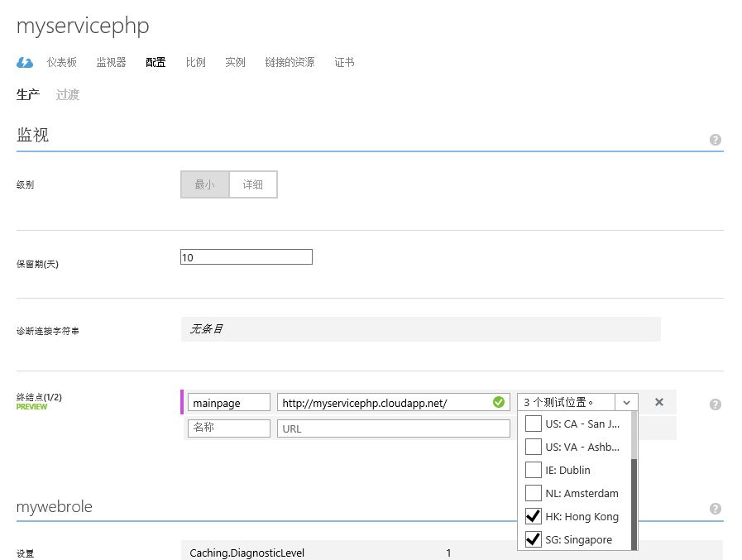
Task: Switch to the 实例 tab
Action: [x=235, y=61]
